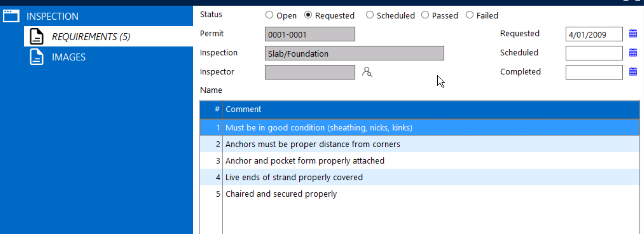Select the Failed status radio button

pyautogui.click(x=470, y=15)
